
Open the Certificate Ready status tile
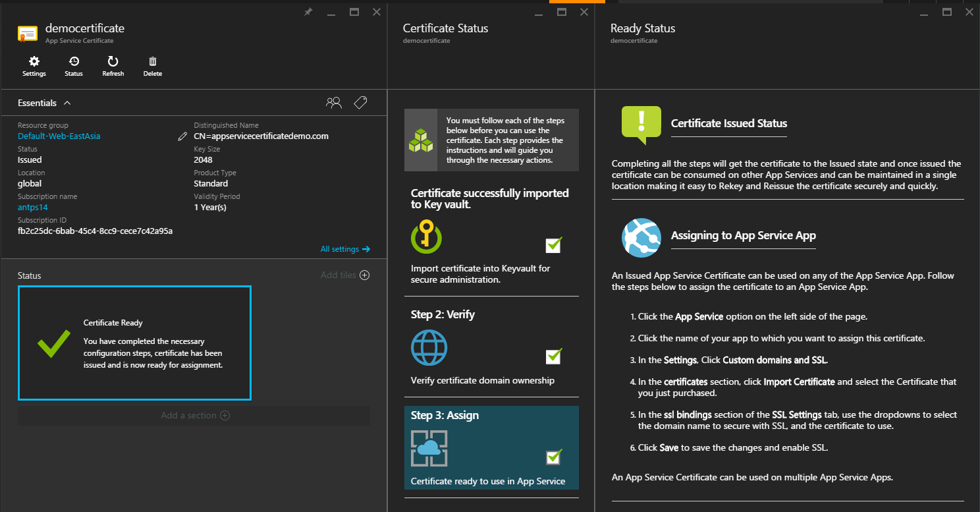click(x=134, y=343)
